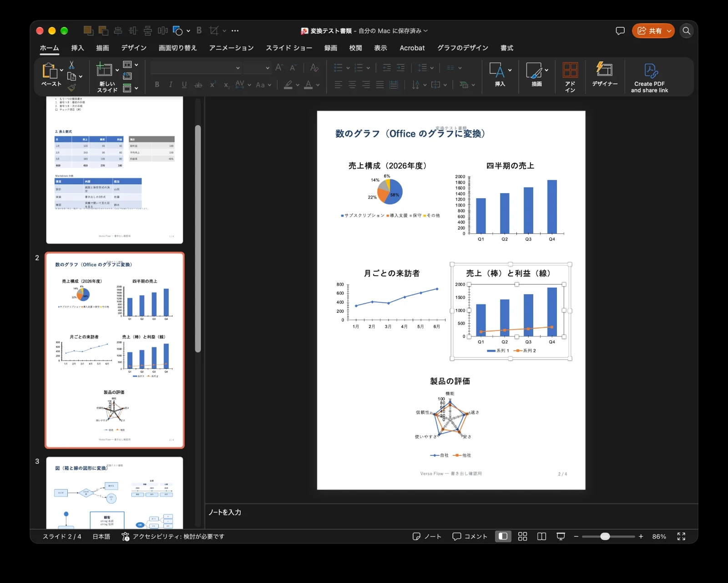Toggle normal view button in status bar
Image resolution: width=728 pixels, height=583 pixels.
pos(503,537)
